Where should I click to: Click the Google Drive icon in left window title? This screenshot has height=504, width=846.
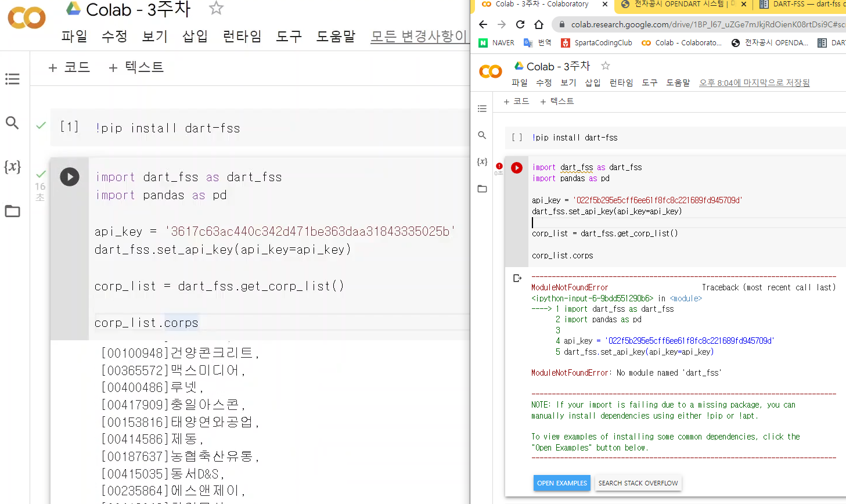(73, 8)
